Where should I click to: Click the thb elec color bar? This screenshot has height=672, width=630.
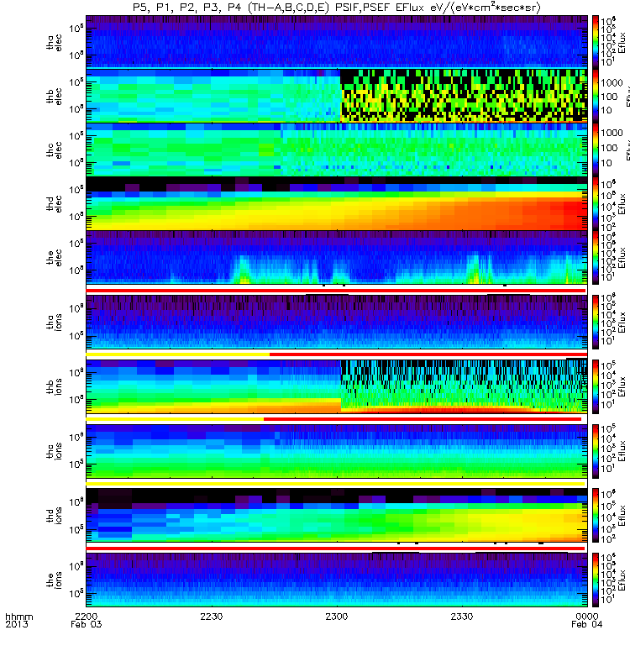pos(596,96)
